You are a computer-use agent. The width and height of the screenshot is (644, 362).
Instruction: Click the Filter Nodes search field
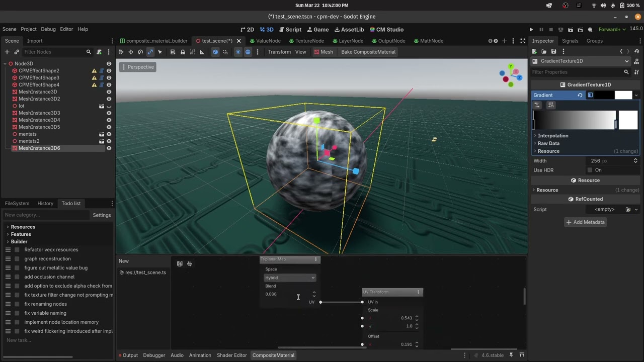pos(57,52)
